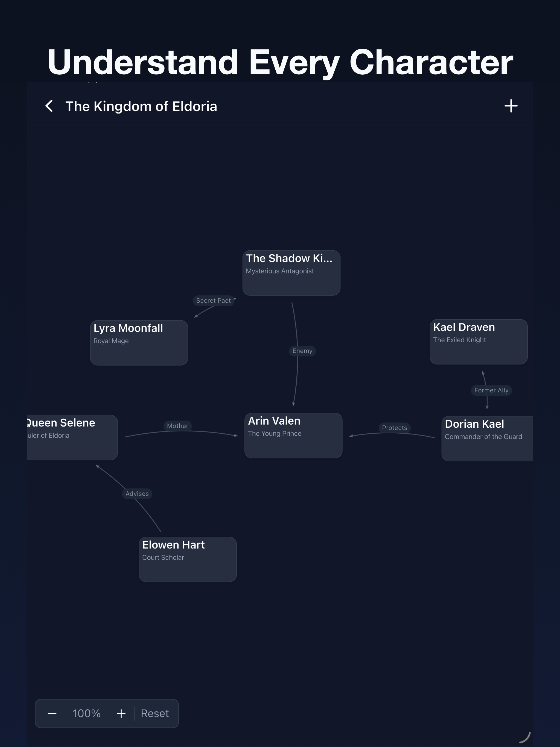560x747 pixels.
Task: Open the Protects relationship label
Action: [395, 428]
